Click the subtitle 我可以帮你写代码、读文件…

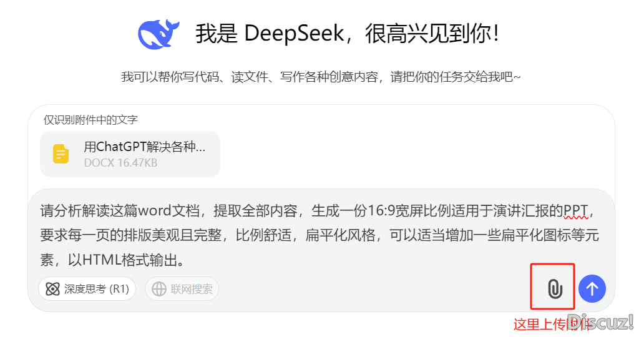tap(321, 77)
